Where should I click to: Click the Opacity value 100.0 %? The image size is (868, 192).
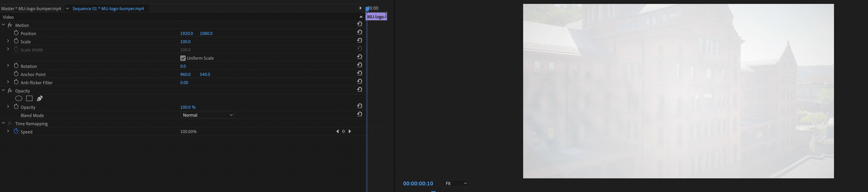pos(188,107)
